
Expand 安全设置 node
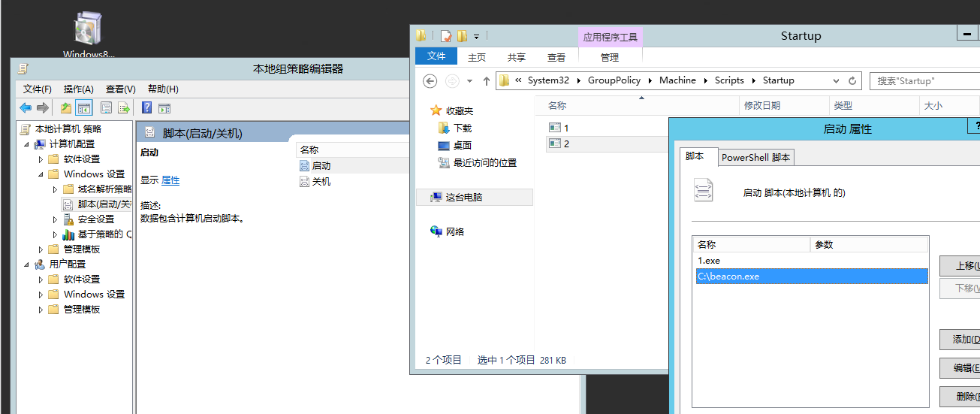click(x=56, y=219)
